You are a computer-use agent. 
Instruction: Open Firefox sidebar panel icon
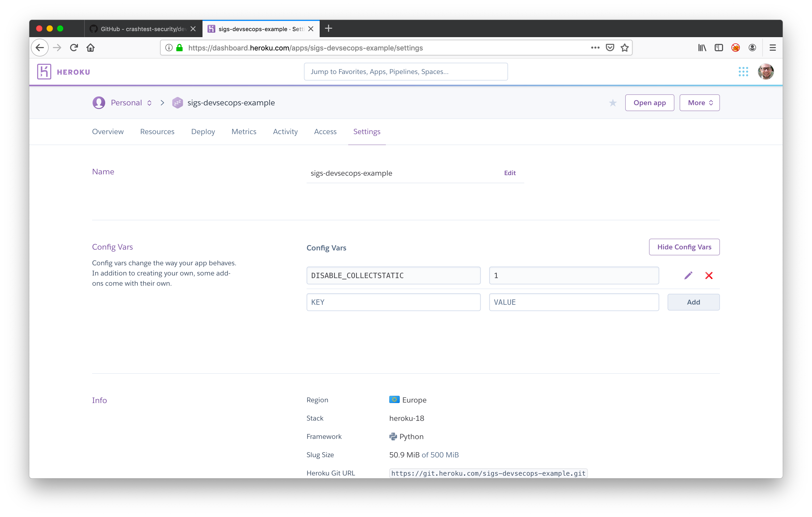pyautogui.click(x=719, y=48)
